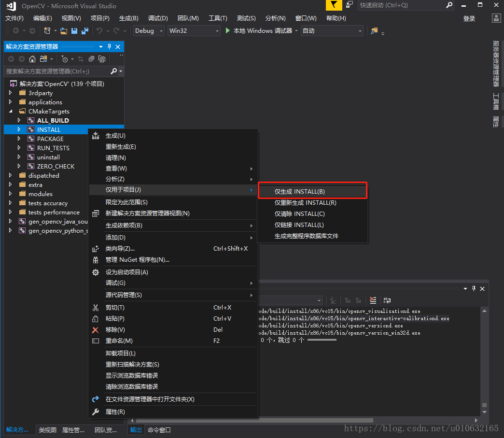Screen dimensions: 504x438
Task: Select 卸载项目(L) in context menu
Action: point(173,353)
